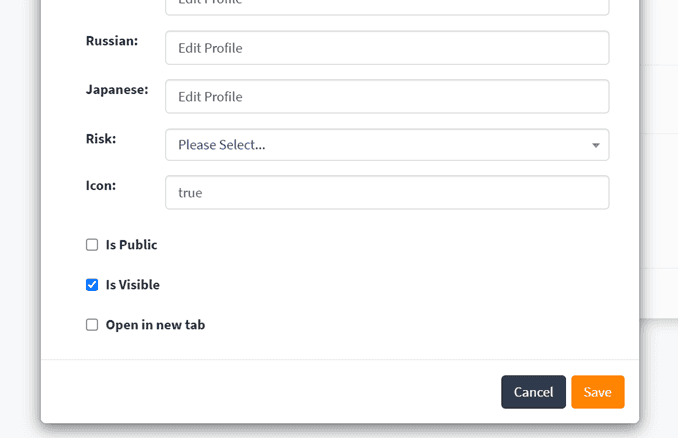Click the orange Save button
Viewport: 678px width, 438px height.
coord(597,392)
